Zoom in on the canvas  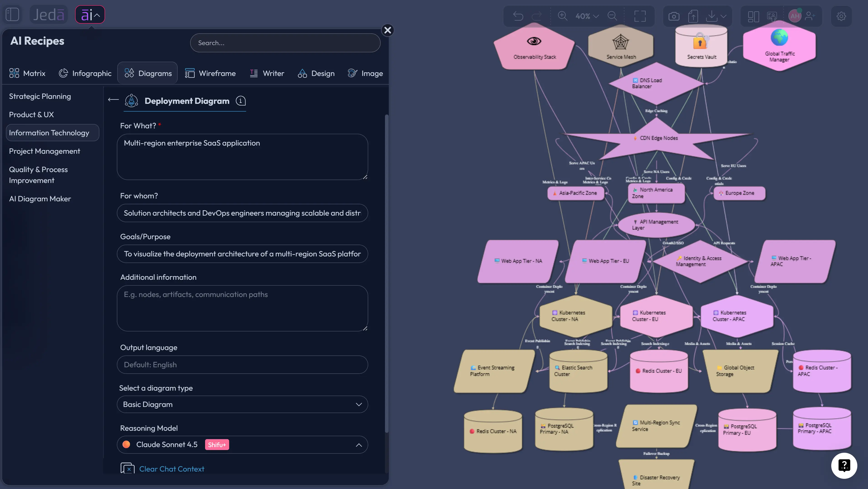click(x=562, y=16)
